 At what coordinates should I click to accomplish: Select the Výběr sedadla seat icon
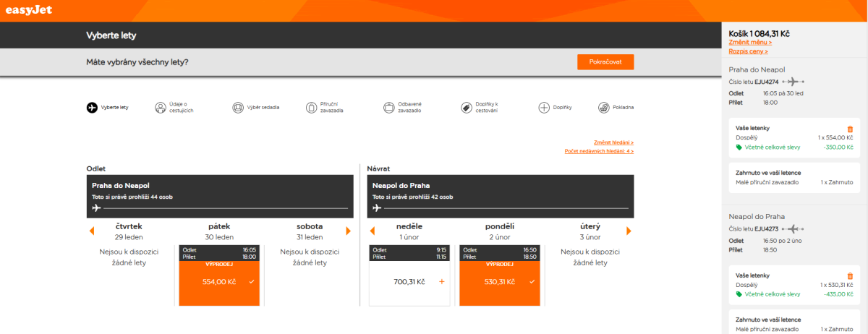coord(238,108)
